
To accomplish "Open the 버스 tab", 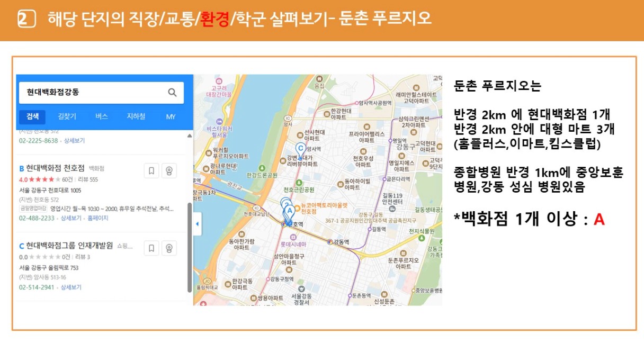I will (x=102, y=116).
